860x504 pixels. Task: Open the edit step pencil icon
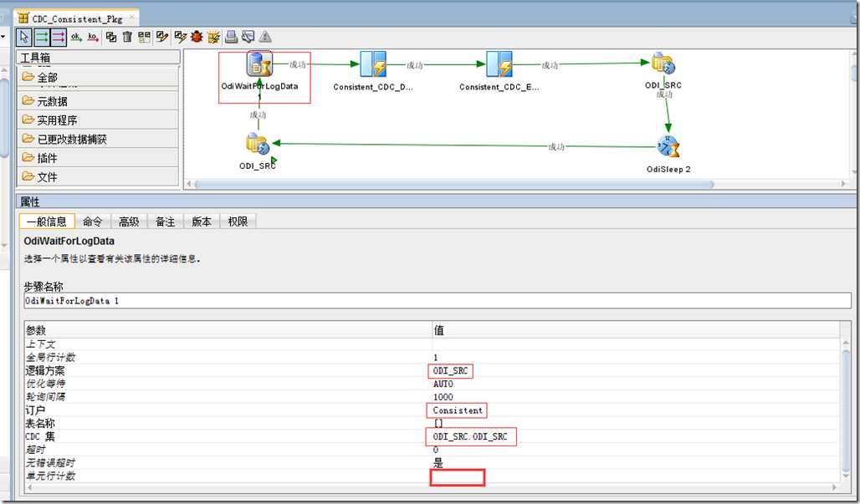point(161,38)
